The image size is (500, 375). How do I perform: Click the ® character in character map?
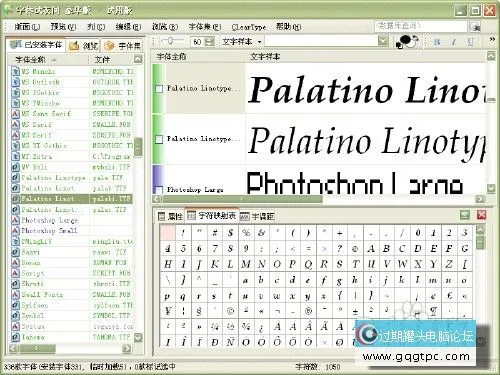coord(308,311)
